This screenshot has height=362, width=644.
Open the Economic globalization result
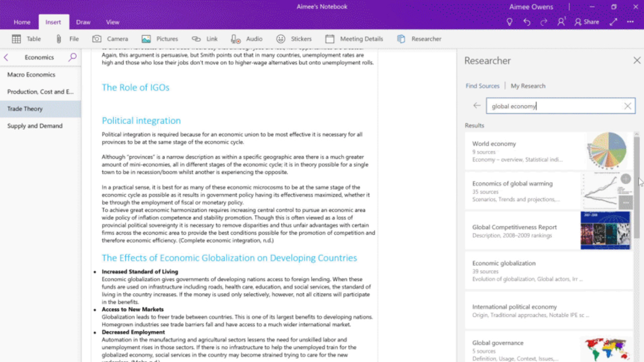click(x=549, y=270)
